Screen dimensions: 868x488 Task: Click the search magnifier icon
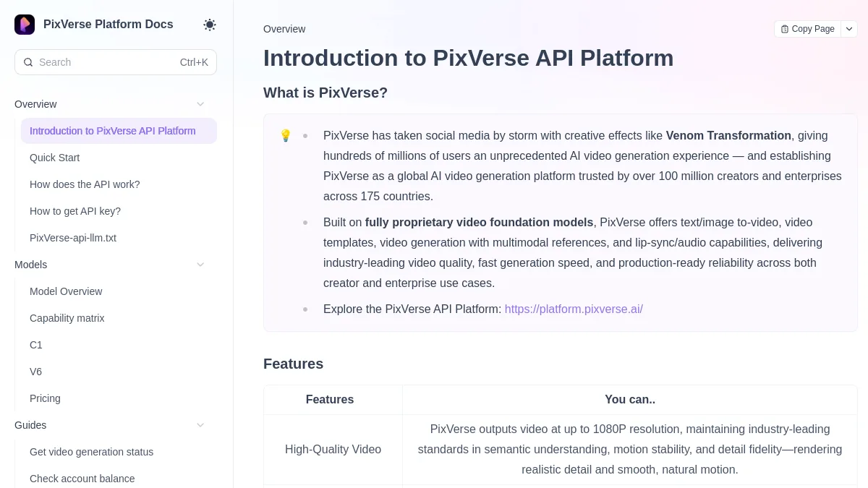tap(28, 62)
